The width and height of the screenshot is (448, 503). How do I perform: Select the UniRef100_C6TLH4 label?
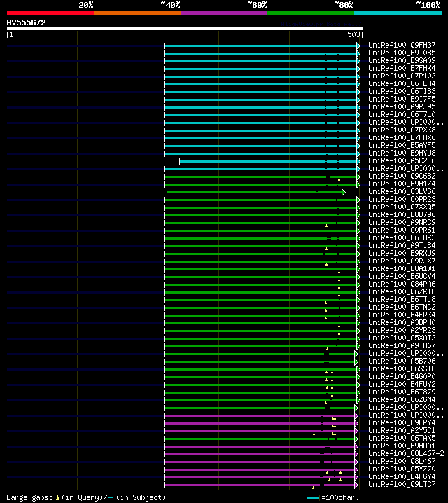coord(402,84)
